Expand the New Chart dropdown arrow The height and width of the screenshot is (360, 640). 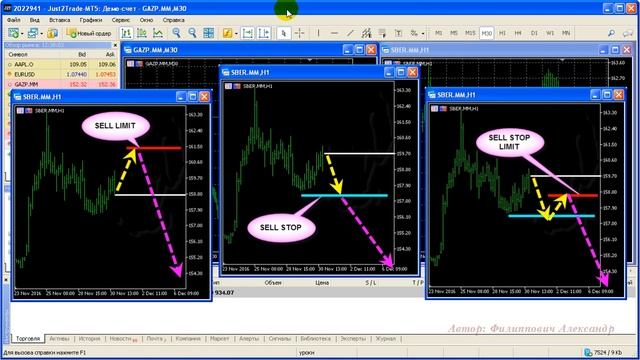pyautogui.click(x=22, y=33)
